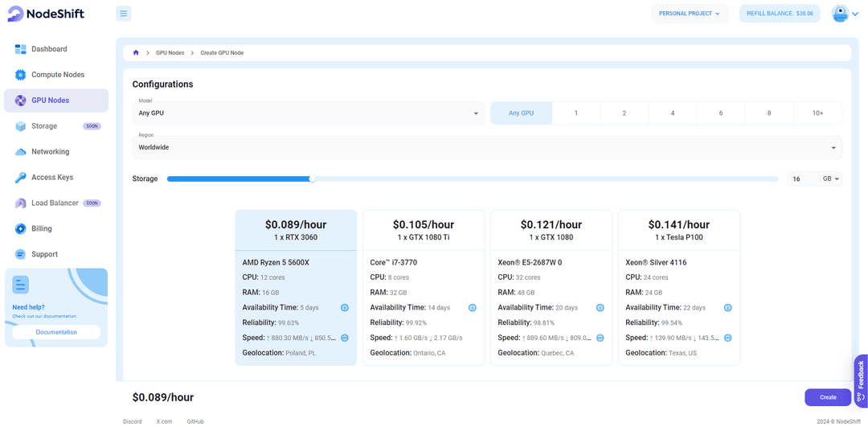
Task: Open Access Keys in the sidebar
Action: tap(56, 177)
